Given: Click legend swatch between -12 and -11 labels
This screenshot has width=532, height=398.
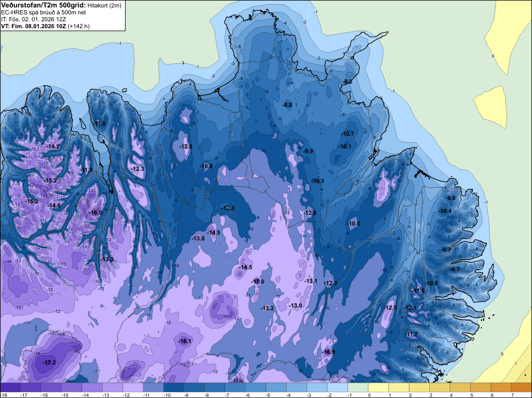Looking at the screenshot, I should tap(133, 387).
